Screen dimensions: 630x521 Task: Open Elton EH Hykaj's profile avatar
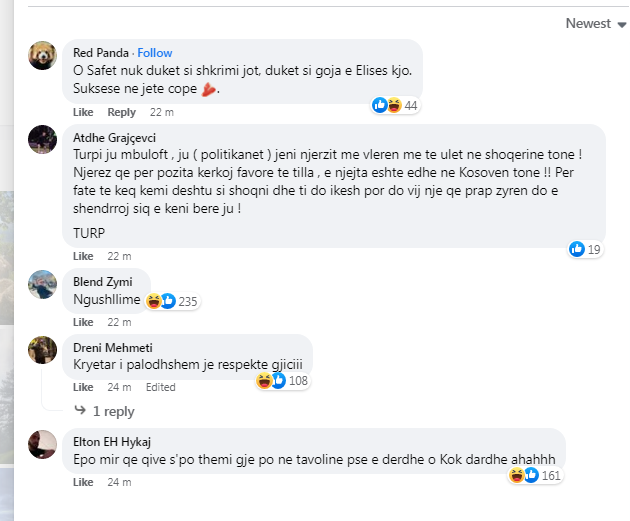42,444
